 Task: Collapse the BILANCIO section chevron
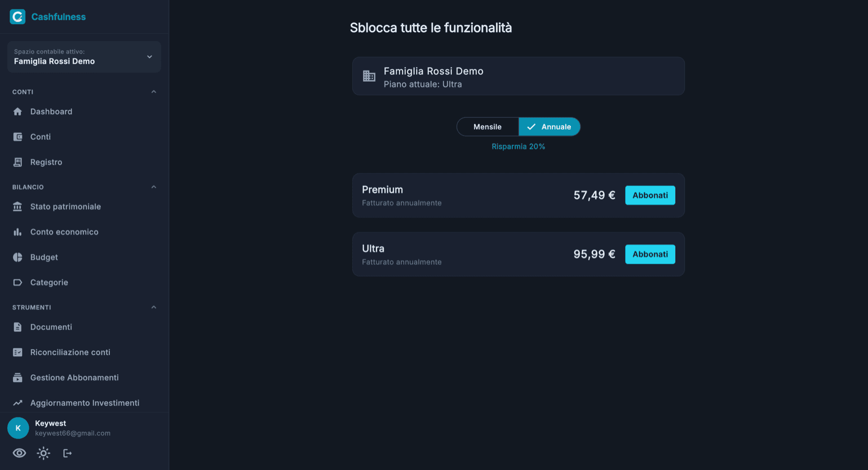click(x=154, y=187)
